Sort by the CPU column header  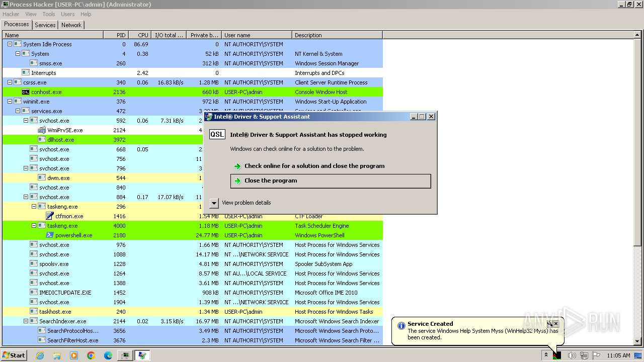click(140, 35)
